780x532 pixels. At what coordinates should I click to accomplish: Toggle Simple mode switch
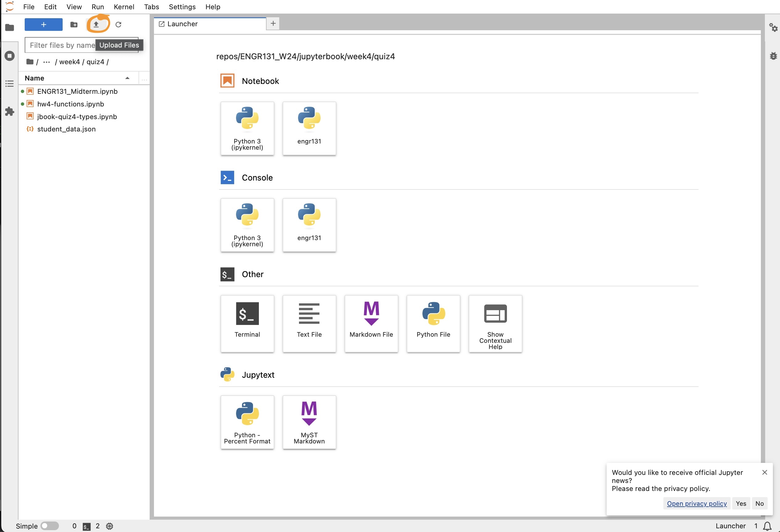click(50, 526)
